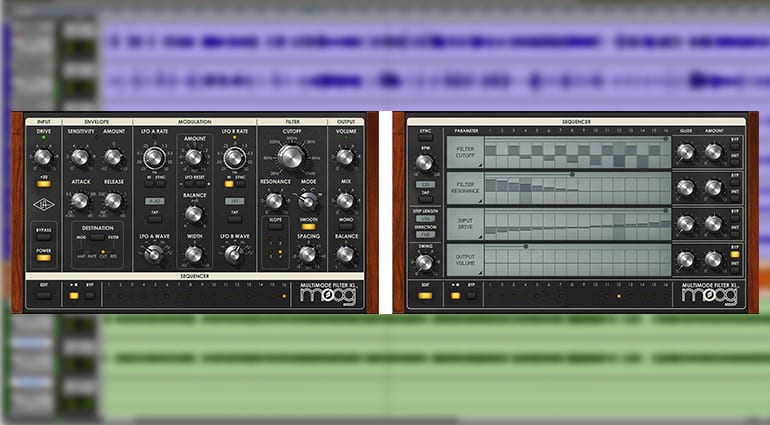This screenshot has height=425, width=770.
Task: Click the Filter Resonance lane length marker
Action: [x=572, y=174]
